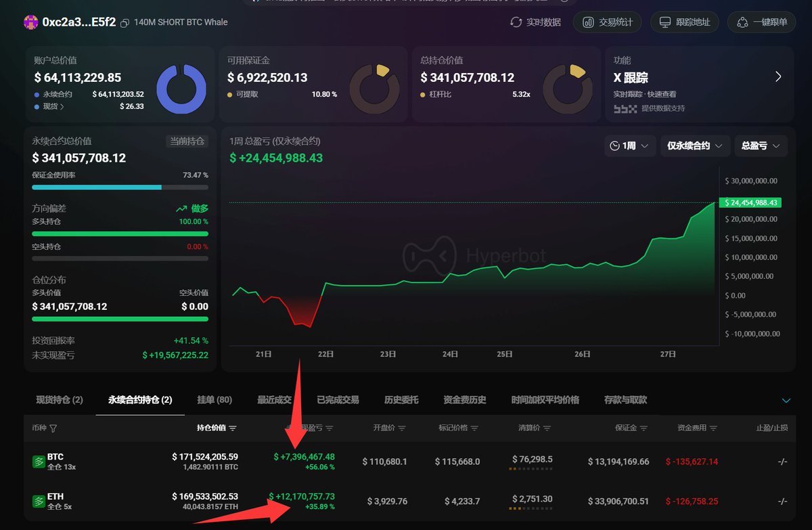Viewport: 812px width, 530px height.
Task: Open 跟踪地址 track address button
Action: (x=684, y=22)
